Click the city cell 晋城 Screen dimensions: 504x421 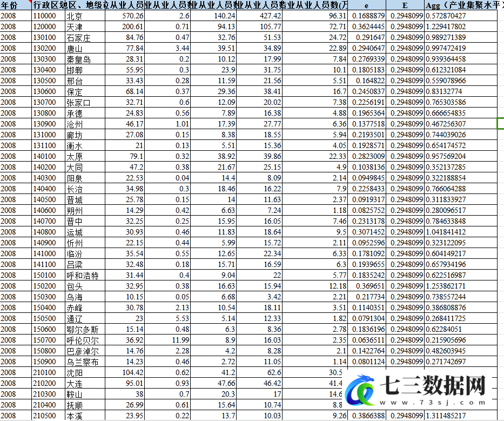[85, 199]
